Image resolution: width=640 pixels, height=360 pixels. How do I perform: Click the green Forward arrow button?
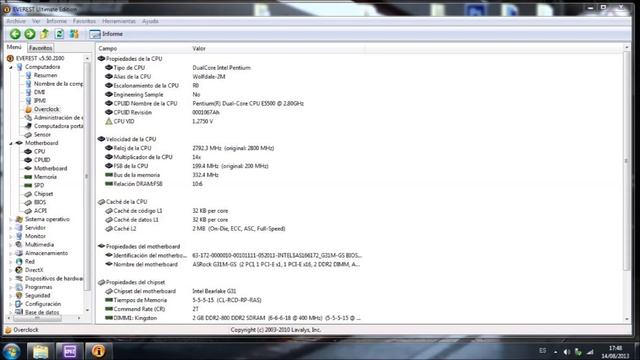pyautogui.click(x=30, y=34)
